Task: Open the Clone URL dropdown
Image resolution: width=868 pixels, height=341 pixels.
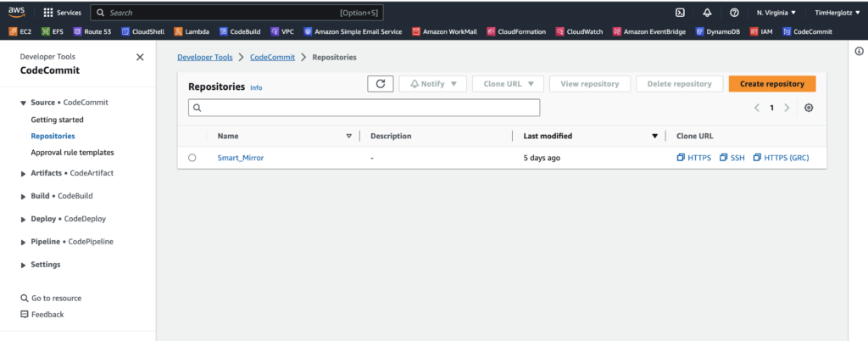Action: pyautogui.click(x=509, y=84)
